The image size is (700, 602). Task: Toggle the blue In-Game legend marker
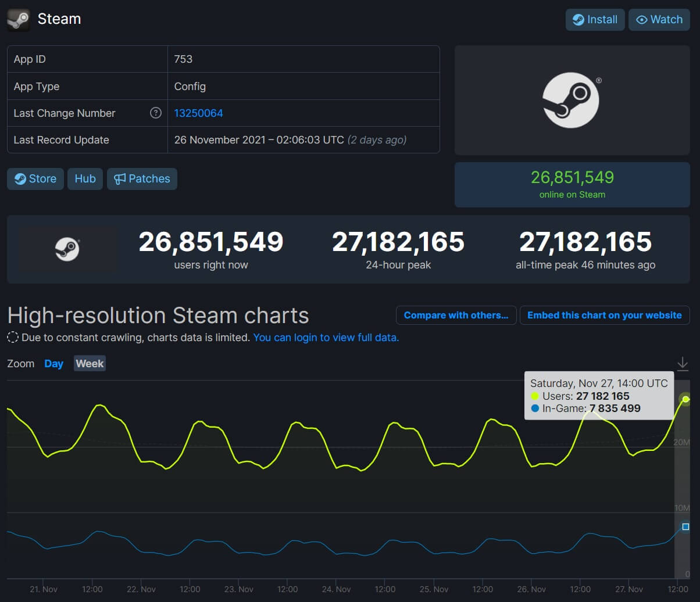pos(534,408)
